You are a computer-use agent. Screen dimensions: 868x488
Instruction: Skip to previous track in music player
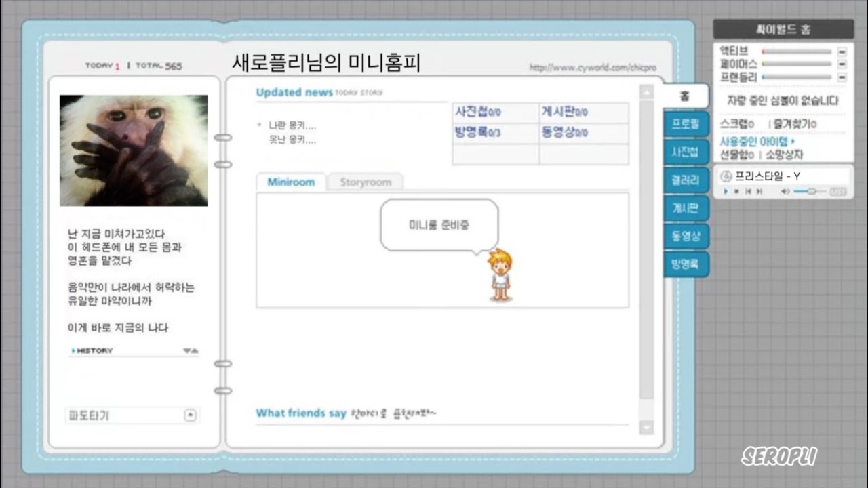(x=748, y=192)
